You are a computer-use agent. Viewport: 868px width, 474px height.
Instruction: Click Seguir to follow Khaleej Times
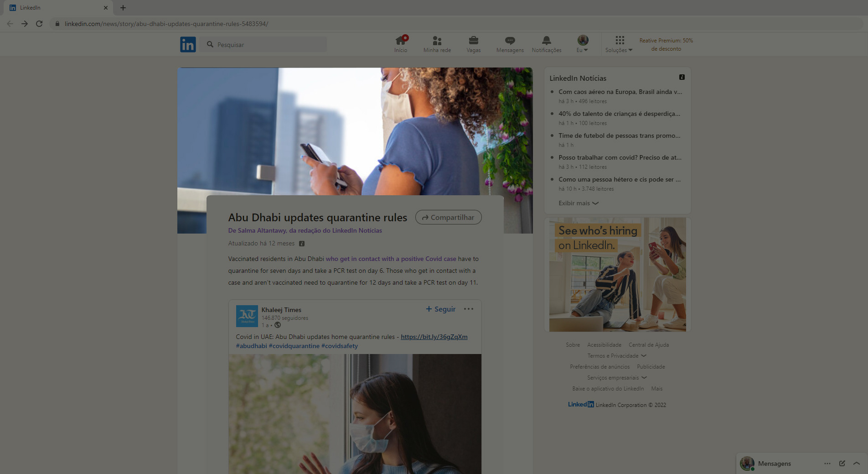pos(440,309)
